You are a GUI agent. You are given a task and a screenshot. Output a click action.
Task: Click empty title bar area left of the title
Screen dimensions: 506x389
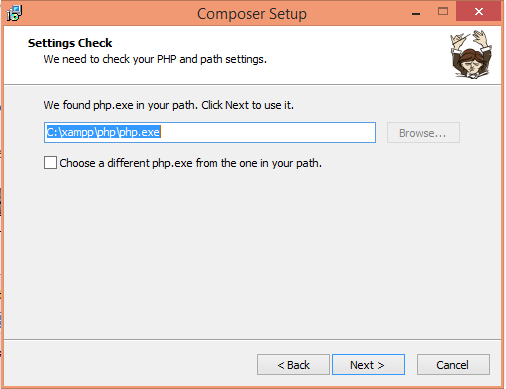[109, 13]
